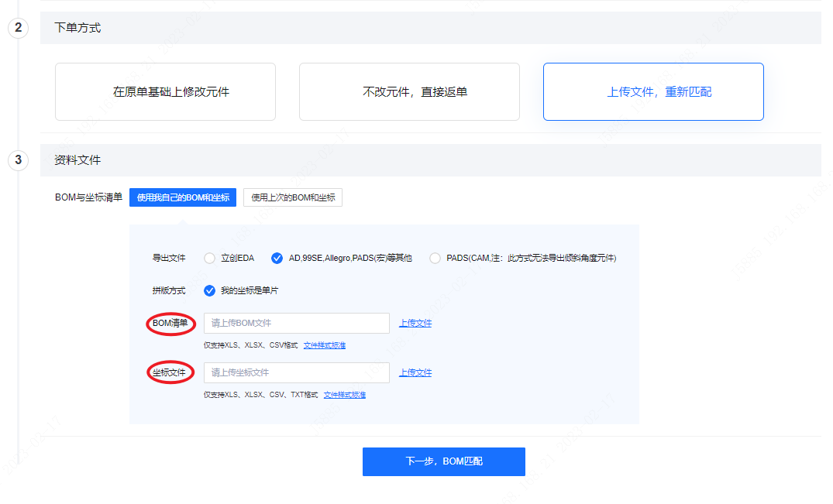This screenshot has width=833, height=504.
Task: Open 文件样式标准 link under BOM field
Action: pyautogui.click(x=325, y=345)
